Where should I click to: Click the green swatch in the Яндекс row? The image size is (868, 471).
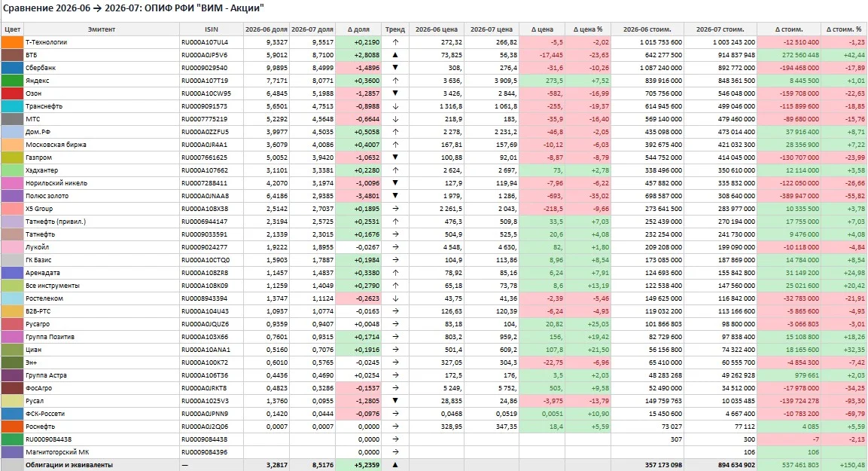(x=11, y=81)
